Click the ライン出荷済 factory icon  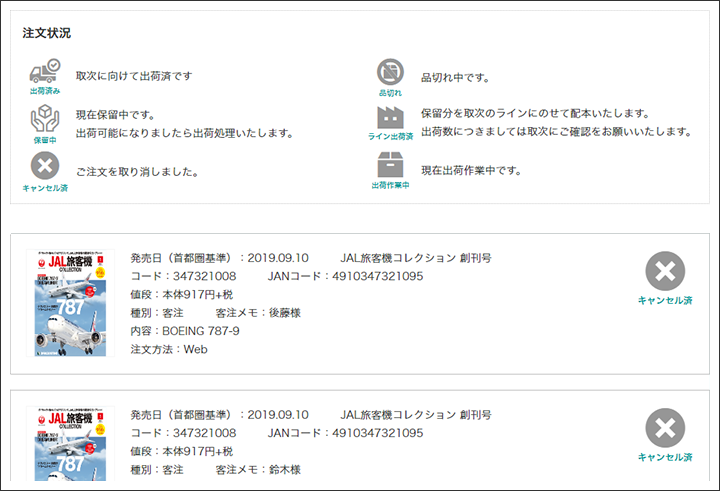point(390,117)
